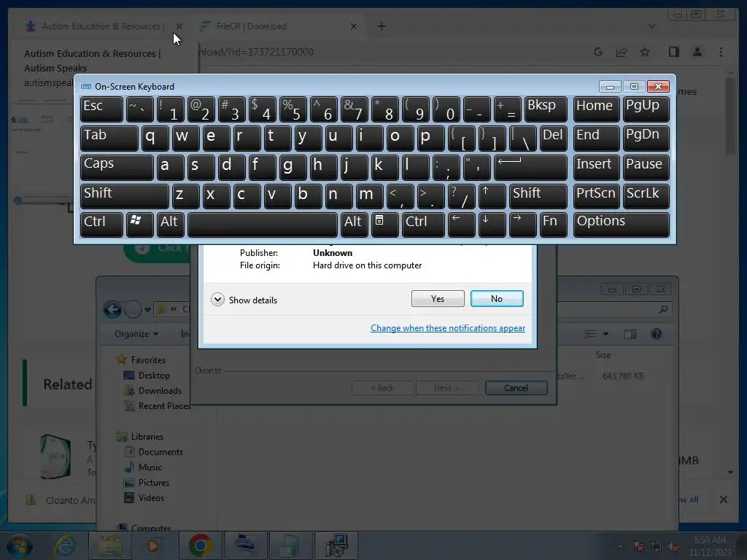Click No in the UAC prompt

[497, 298]
